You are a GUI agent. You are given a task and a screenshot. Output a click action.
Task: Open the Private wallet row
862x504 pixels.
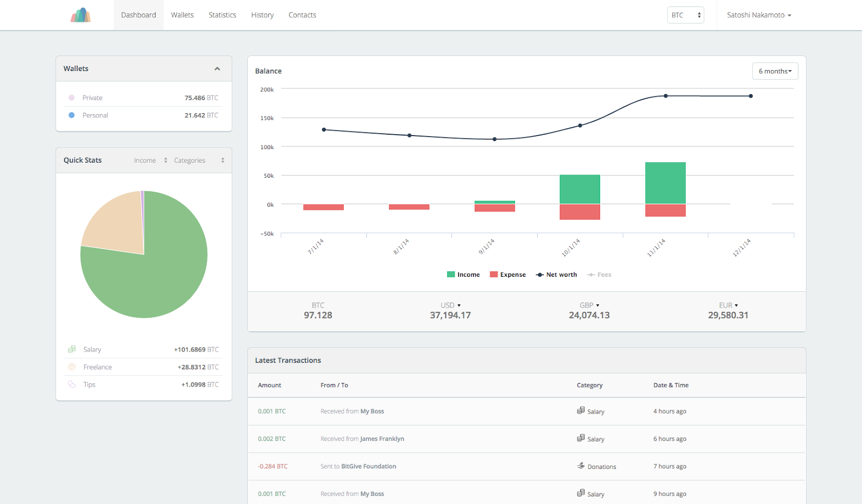point(144,97)
